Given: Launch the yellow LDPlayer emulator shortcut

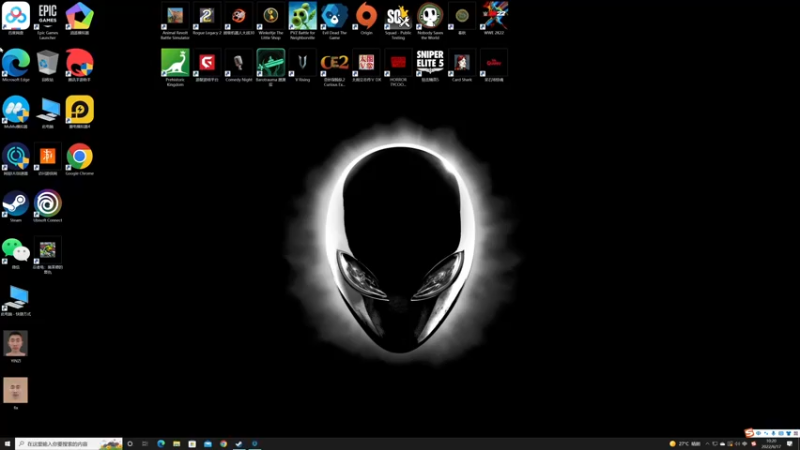Looking at the screenshot, I should 80,111.
